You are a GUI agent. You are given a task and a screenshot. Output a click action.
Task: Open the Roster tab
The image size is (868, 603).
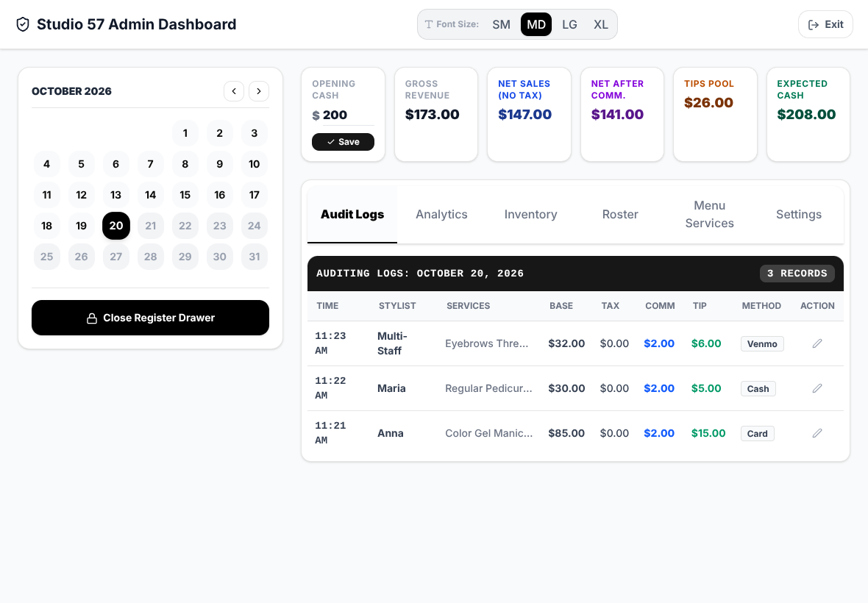[x=620, y=215]
